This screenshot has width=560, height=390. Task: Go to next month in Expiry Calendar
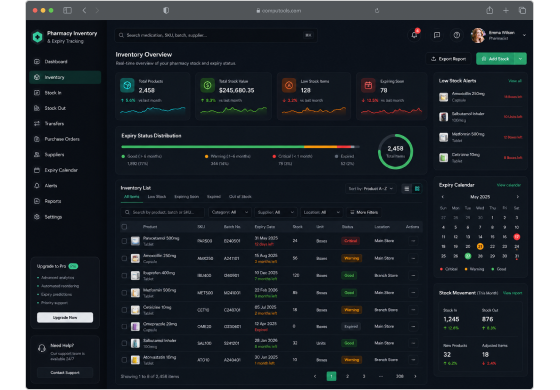pos(518,197)
